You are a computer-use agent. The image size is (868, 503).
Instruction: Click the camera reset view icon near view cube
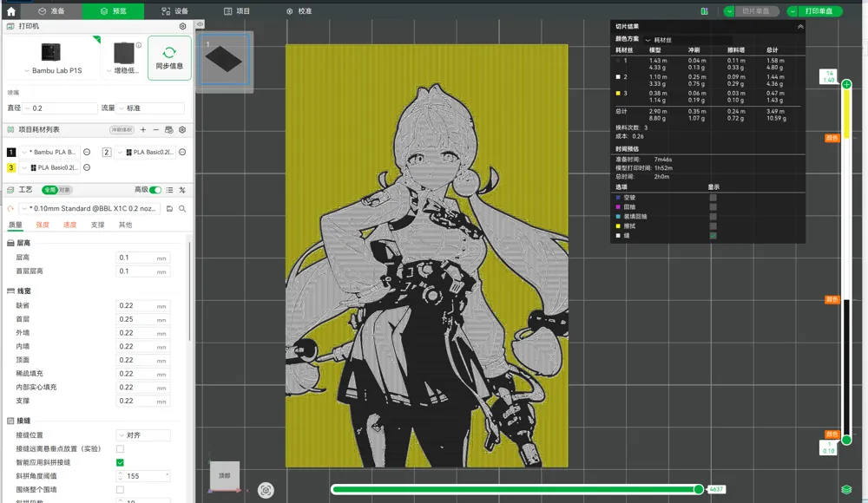(266, 490)
